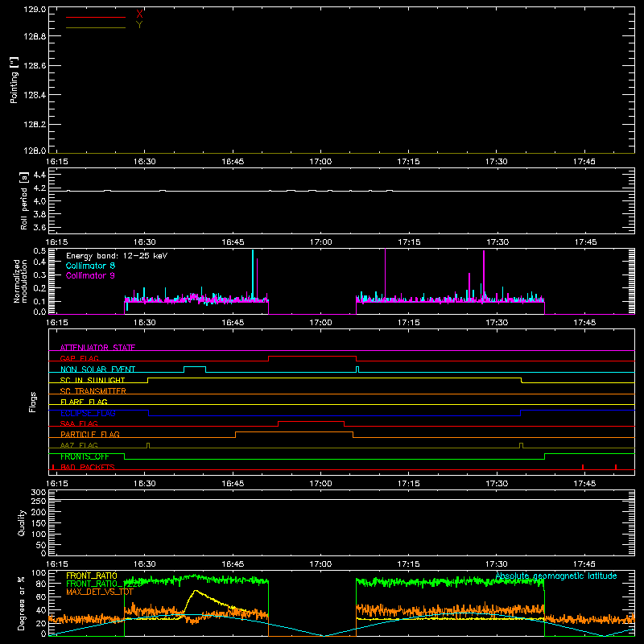Click the Flags axis title
The height and width of the screenshot is (644, 644).
(x=33, y=402)
